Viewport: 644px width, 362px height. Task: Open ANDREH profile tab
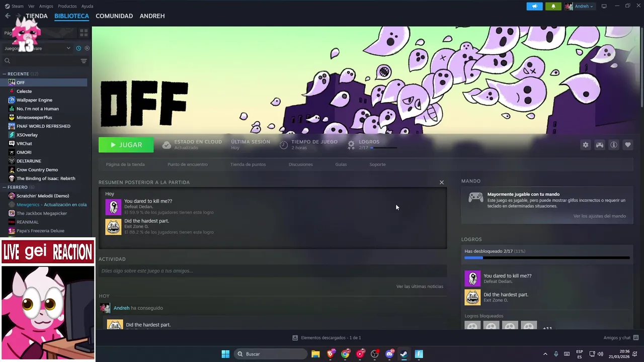(x=152, y=16)
